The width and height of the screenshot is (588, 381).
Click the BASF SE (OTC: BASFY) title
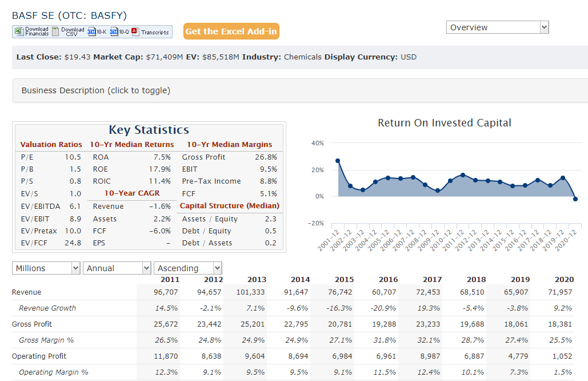pos(69,15)
